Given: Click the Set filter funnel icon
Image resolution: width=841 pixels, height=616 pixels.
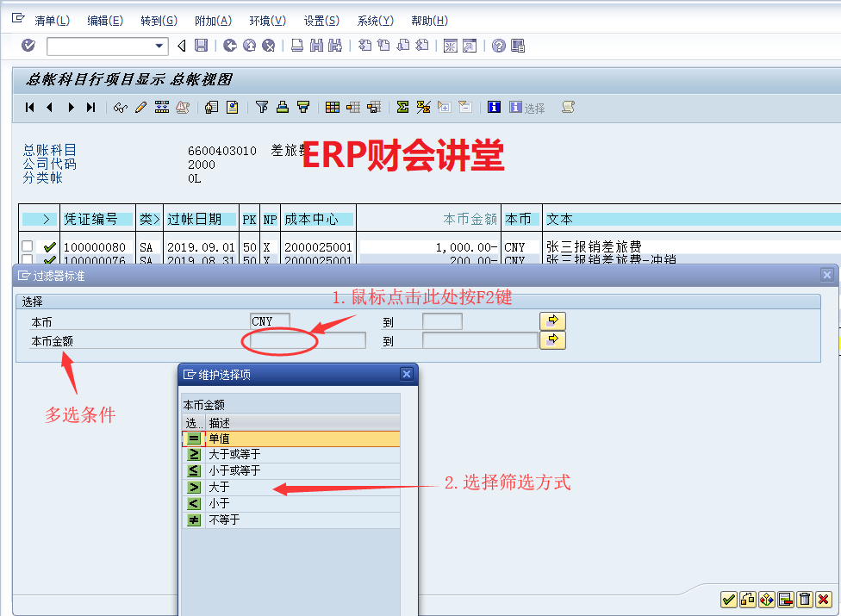Looking at the screenshot, I should (262, 107).
